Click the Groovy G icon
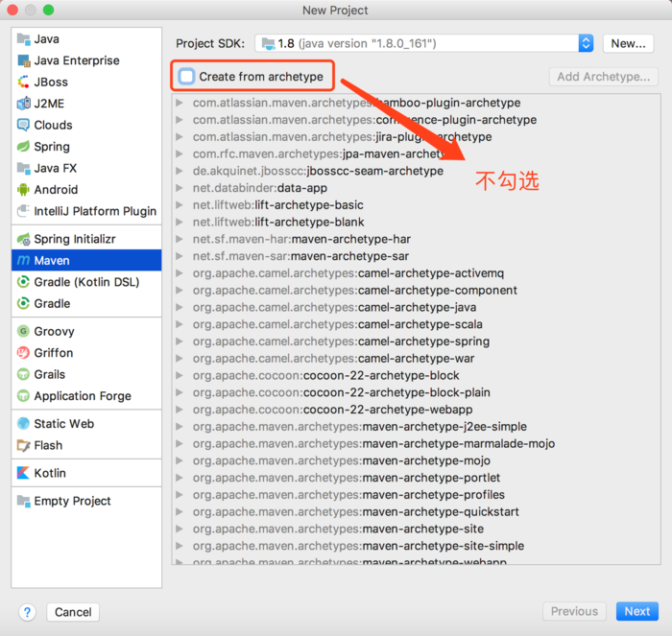Image resolution: width=672 pixels, height=636 pixels. pyautogui.click(x=24, y=331)
